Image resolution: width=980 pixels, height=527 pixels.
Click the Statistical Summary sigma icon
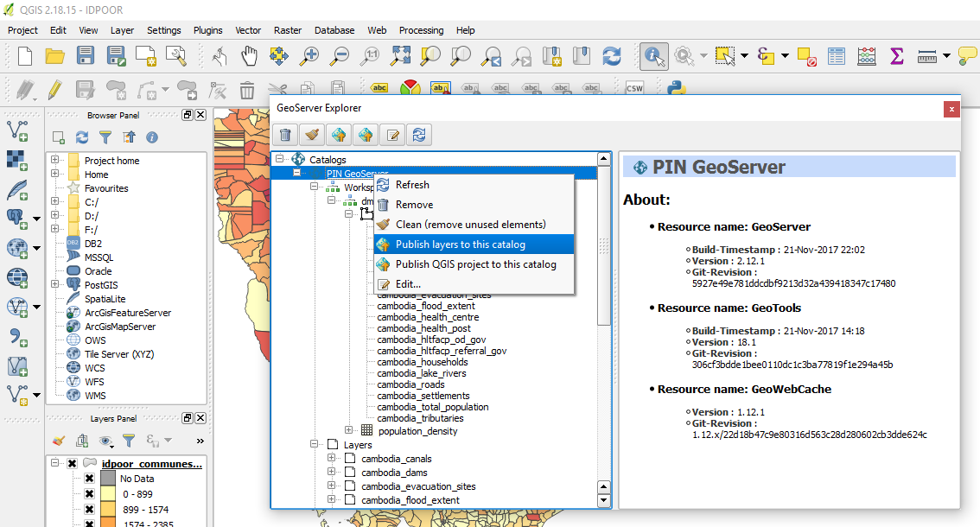click(x=897, y=56)
